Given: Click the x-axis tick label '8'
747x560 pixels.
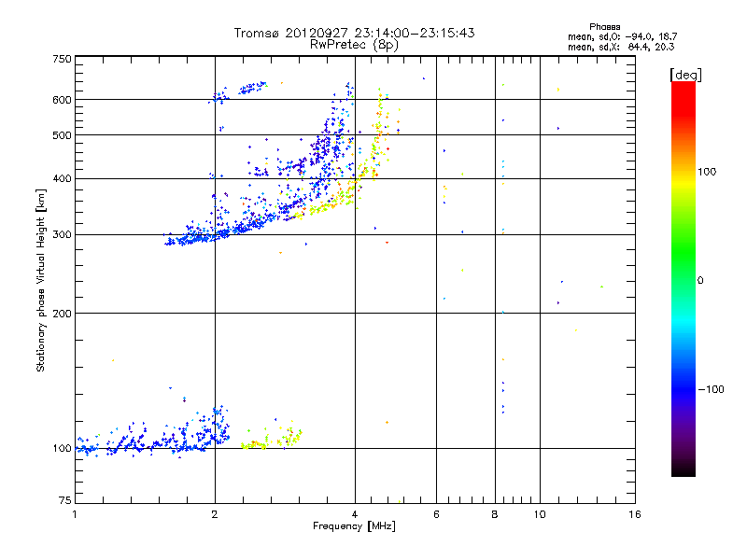Looking at the screenshot, I should click(x=495, y=514).
